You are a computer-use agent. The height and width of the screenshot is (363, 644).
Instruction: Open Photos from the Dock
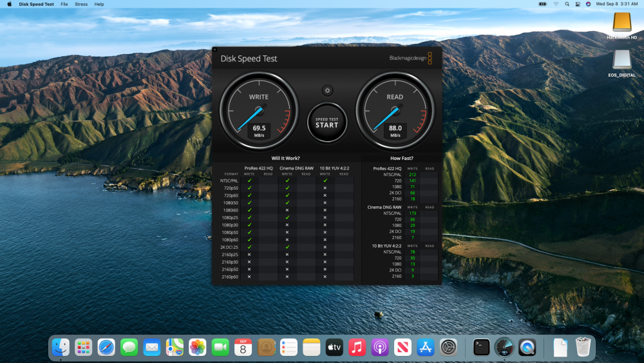[x=198, y=348]
